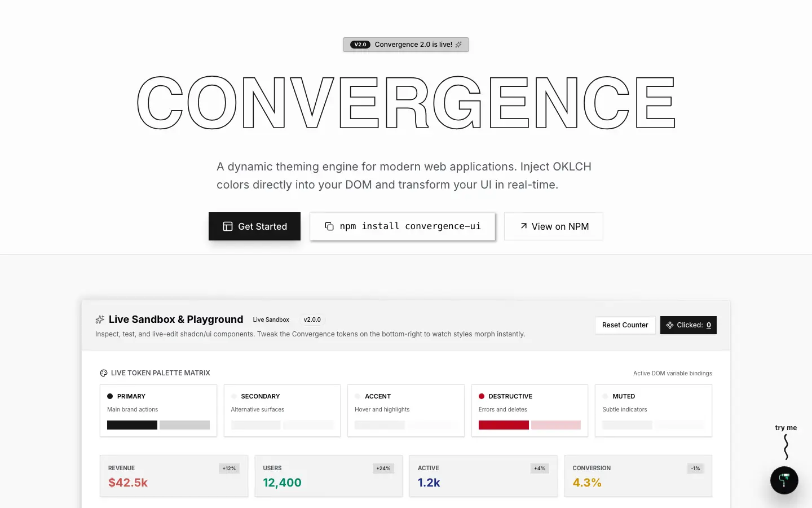Click the 'Active DOM variable bindings' text
This screenshot has width=812, height=508.
[x=673, y=373]
